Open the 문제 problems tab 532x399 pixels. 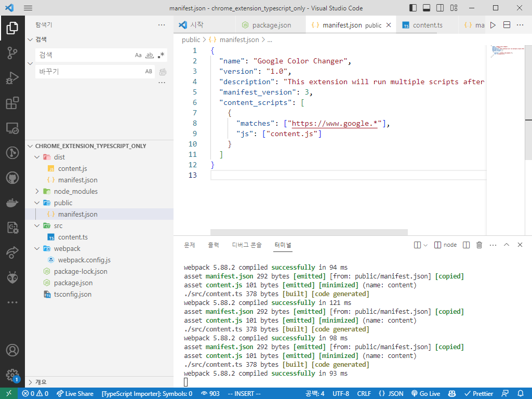(x=190, y=245)
